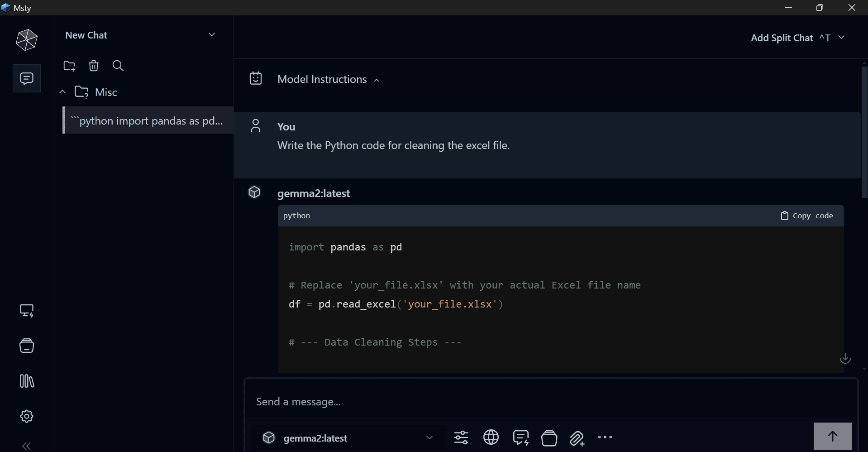
Task: Jump to latest message down-arrow icon
Action: tap(845, 358)
